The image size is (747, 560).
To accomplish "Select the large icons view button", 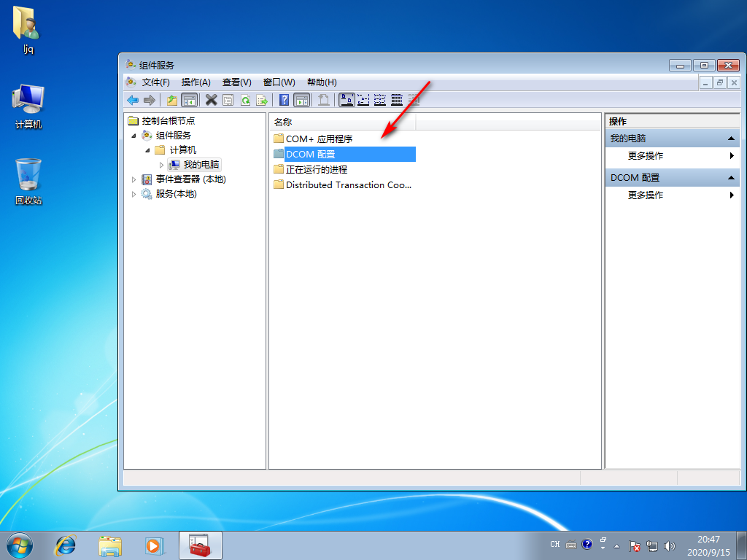I will click(347, 100).
